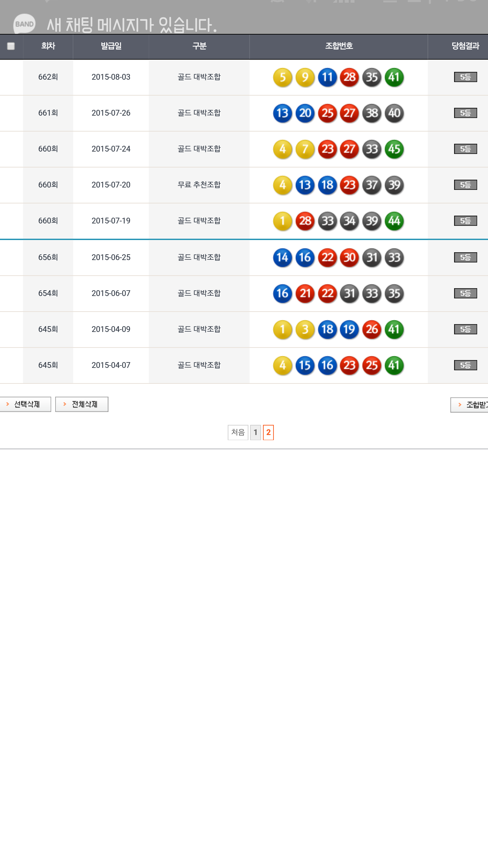Click the 5등 result badge for 654회
The image size is (488, 868).
[465, 293]
